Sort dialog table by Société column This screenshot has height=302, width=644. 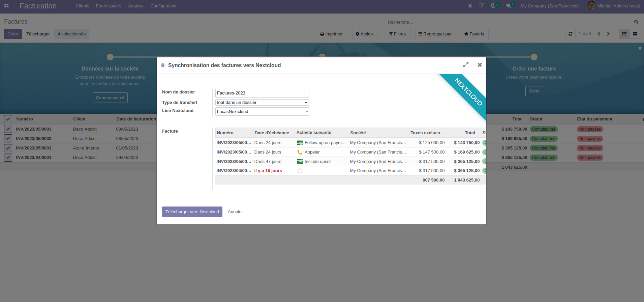coord(379,133)
